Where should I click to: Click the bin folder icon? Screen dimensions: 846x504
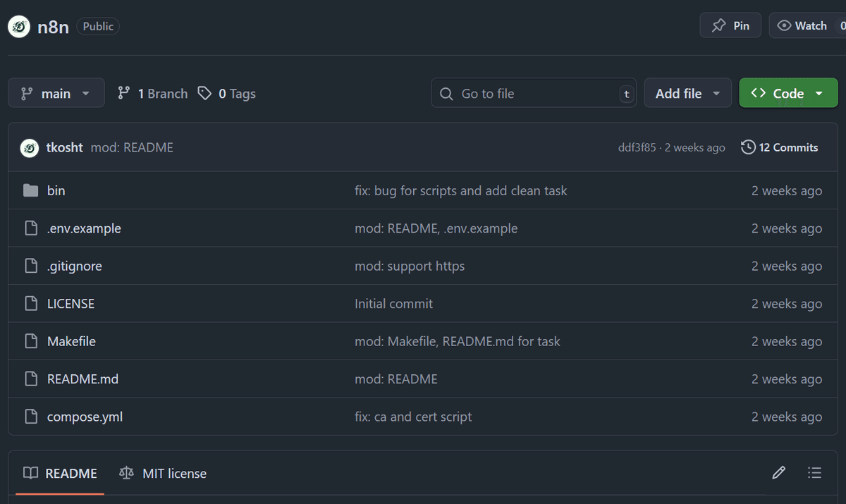30,190
